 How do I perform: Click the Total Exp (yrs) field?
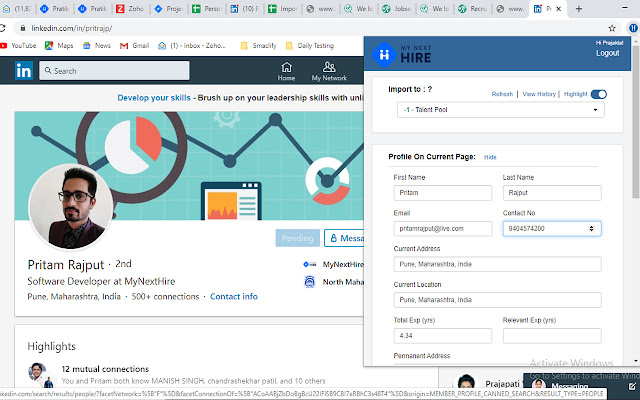pyautogui.click(x=443, y=336)
